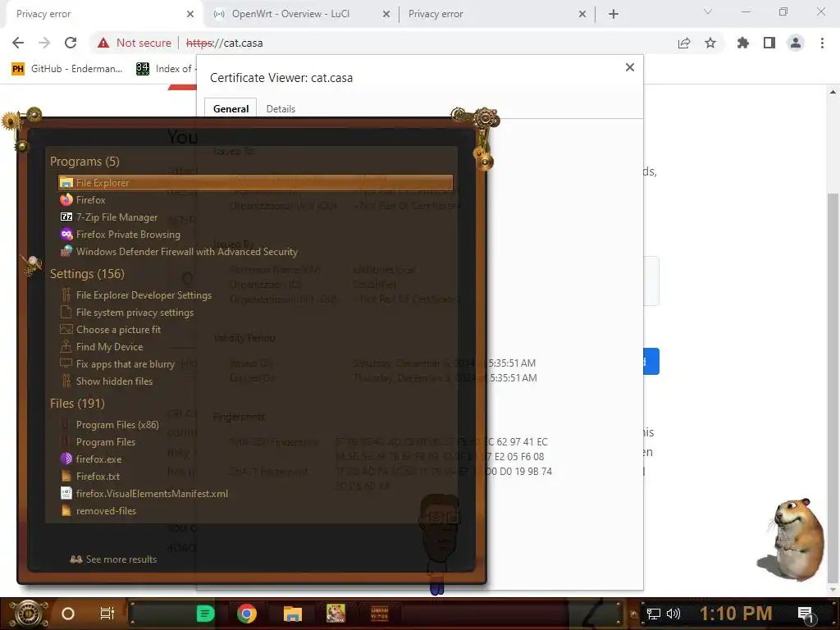Reload the cat.casa page
Screen dimensions: 840x630
(x=71, y=43)
